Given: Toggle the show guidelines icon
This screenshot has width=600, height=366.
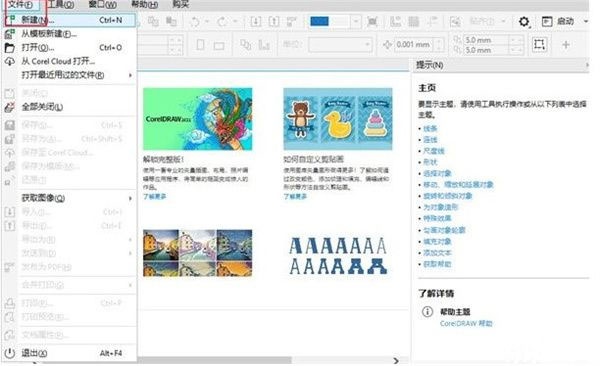Looking at the screenshot, I should click(x=432, y=21).
